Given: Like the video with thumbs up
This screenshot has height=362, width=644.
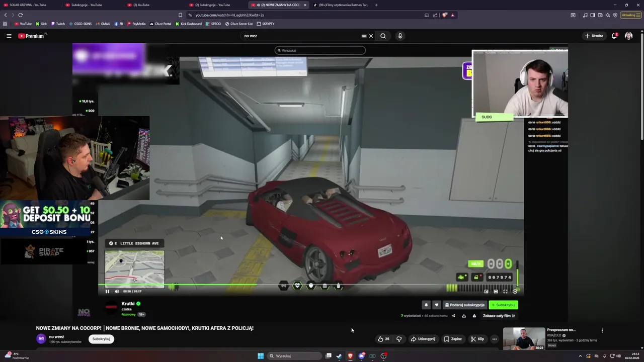Looking at the screenshot, I should [x=383, y=339].
